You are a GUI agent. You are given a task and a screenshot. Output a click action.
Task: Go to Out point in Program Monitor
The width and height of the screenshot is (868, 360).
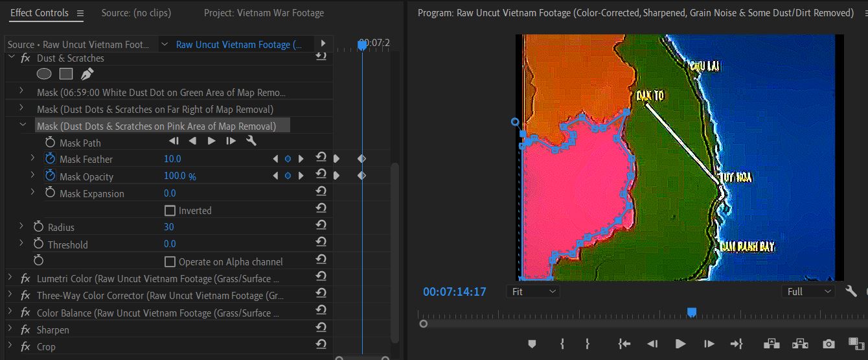(x=737, y=344)
